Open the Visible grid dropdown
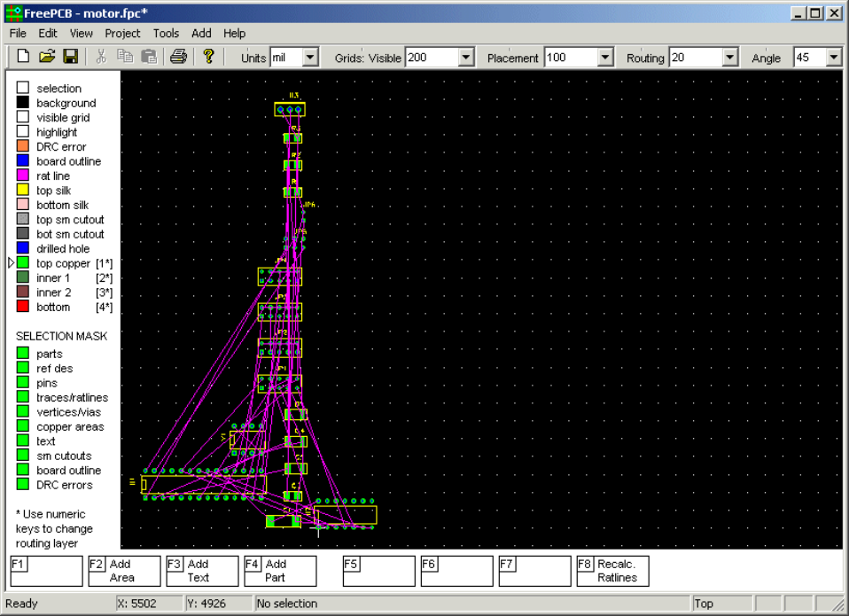Image resolution: width=849 pixels, height=616 pixels. [466, 58]
